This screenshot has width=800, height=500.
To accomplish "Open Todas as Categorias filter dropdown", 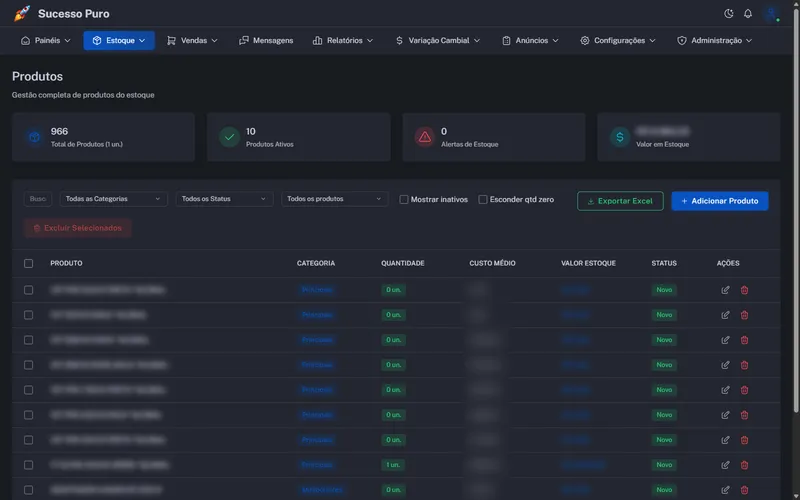I will tap(113, 199).
